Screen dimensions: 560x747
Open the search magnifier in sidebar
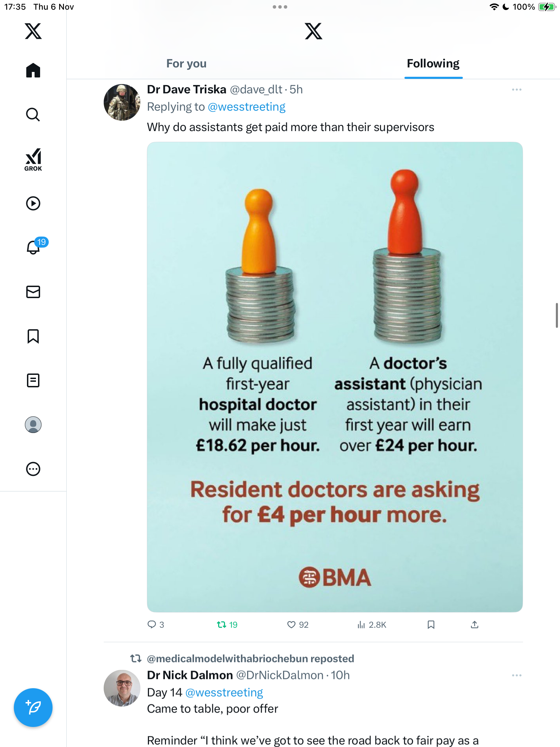[33, 114]
